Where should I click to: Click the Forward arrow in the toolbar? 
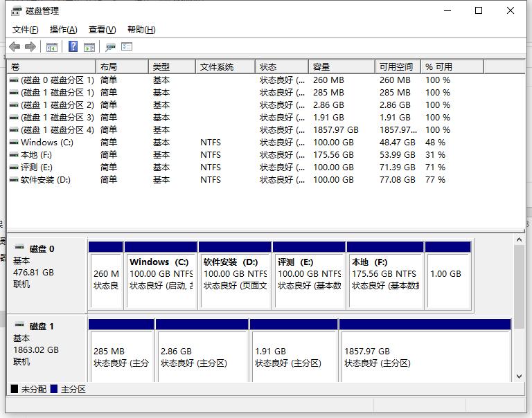[30, 46]
